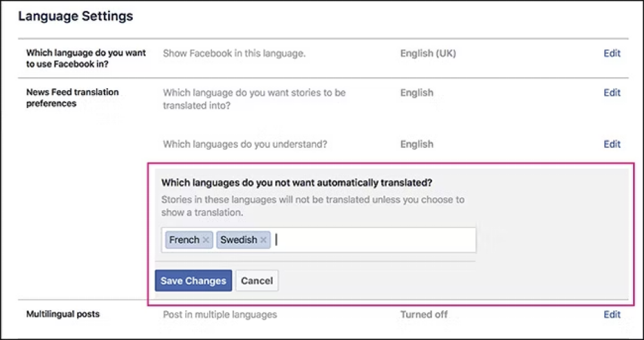Click Post in multiple languages description

pyautogui.click(x=219, y=315)
